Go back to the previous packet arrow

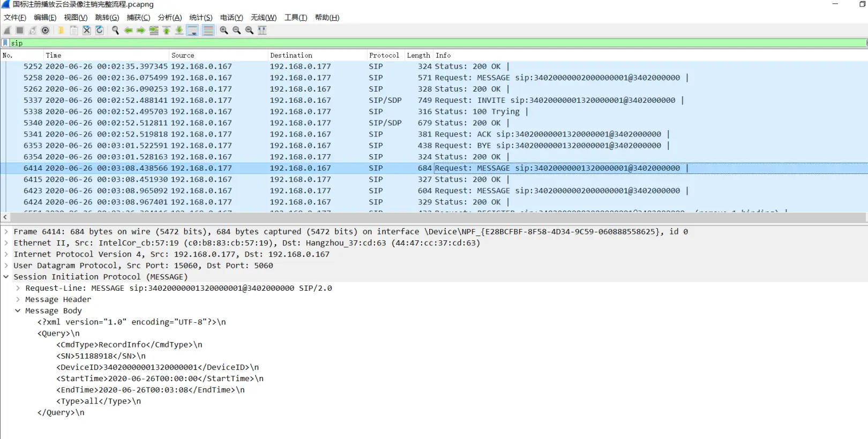click(128, 31)
